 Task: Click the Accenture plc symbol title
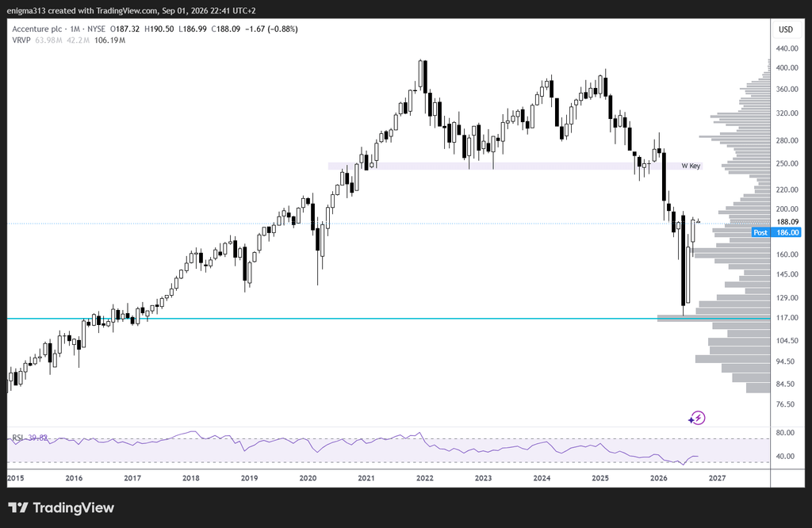pyautogui.click(x=37, y=29)
